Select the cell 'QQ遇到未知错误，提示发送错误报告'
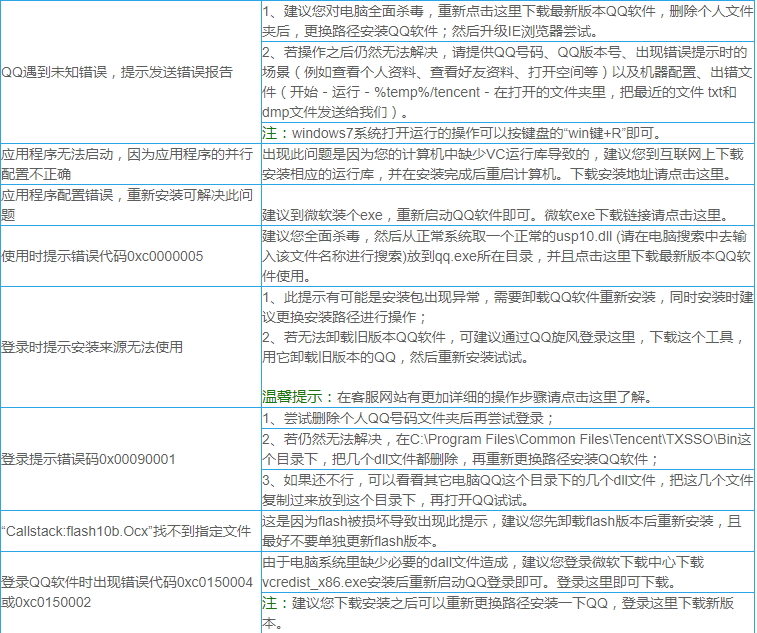Screen dimensions: 757x633 click(x=130, y=72)
